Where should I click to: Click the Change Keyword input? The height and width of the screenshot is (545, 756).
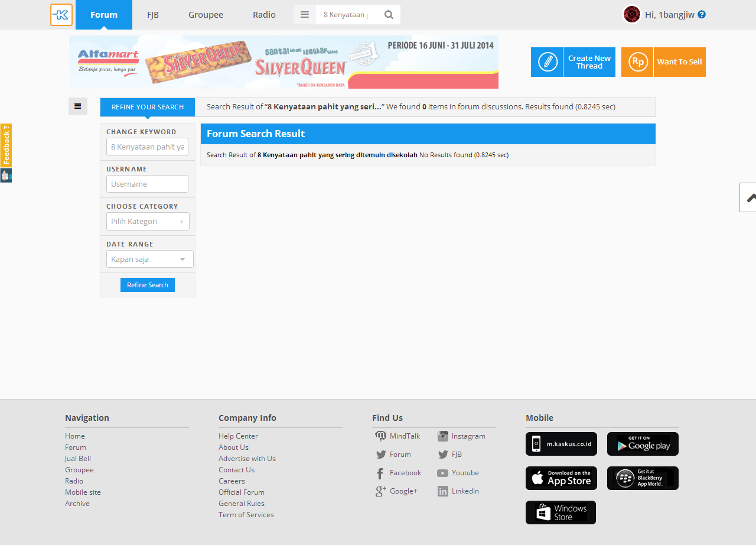click(x=147, y=147)
